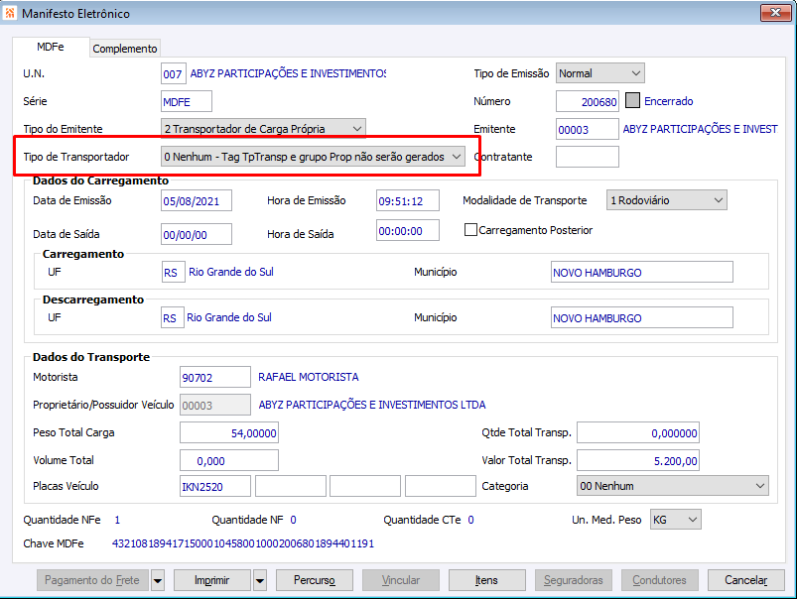Click the Hora de Emissão field
The width and height of the screenshot is (797, 599).
pos(408,200)
